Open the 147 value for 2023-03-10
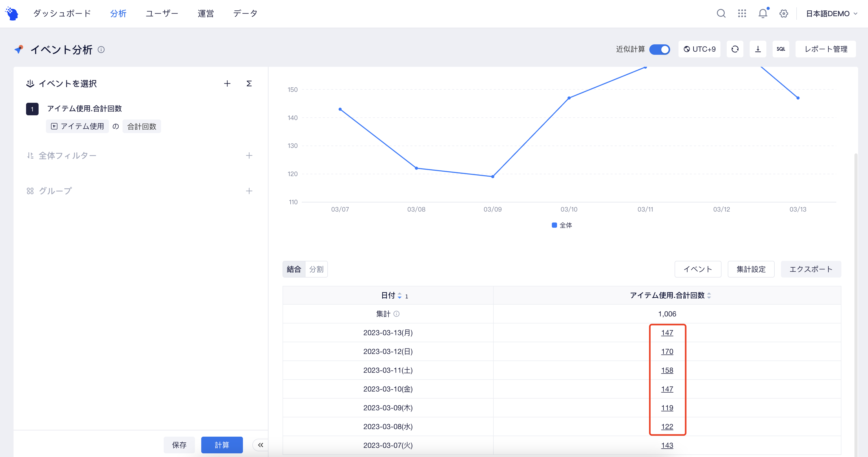The width and height of the screenshot is (868, 457). (x=667, y=389)
